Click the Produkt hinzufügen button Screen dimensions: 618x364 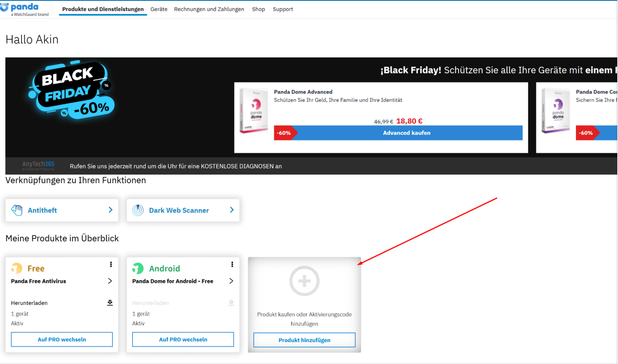click(x=304, y=340)
